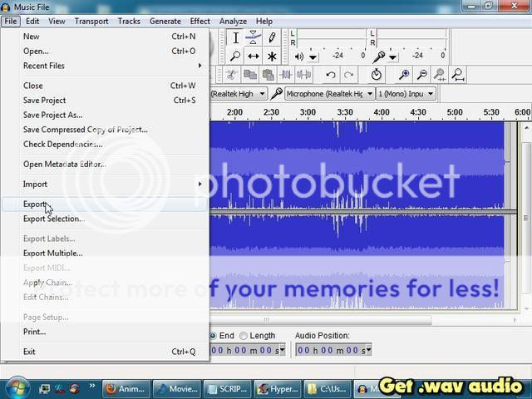
Task: Click the Paste icon
Action: point(268,75)
